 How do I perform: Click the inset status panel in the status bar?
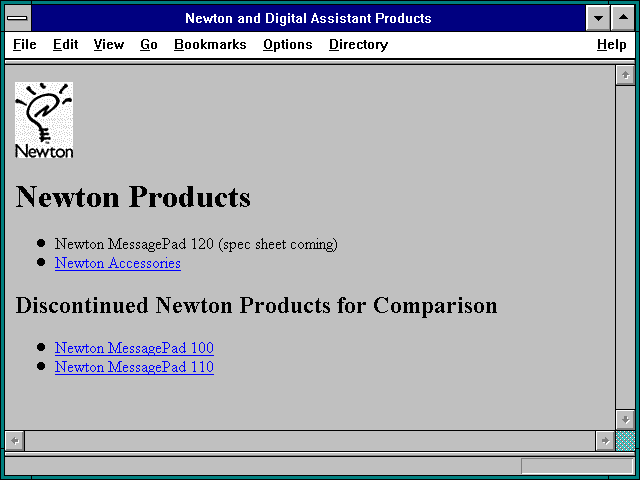[x=577, y=466]
